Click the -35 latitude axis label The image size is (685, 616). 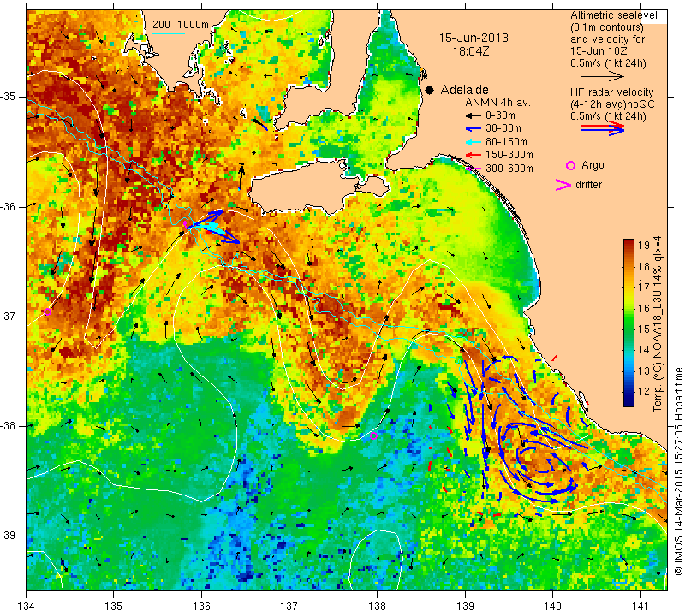click(8, 97)
